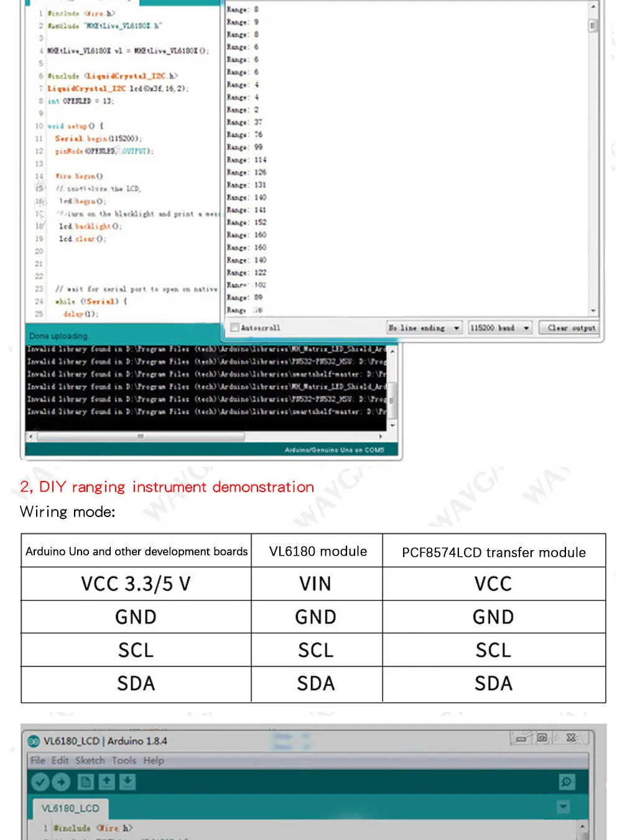
Task: Click the 'VL6180 module' table header
Action: pos(317,551)
